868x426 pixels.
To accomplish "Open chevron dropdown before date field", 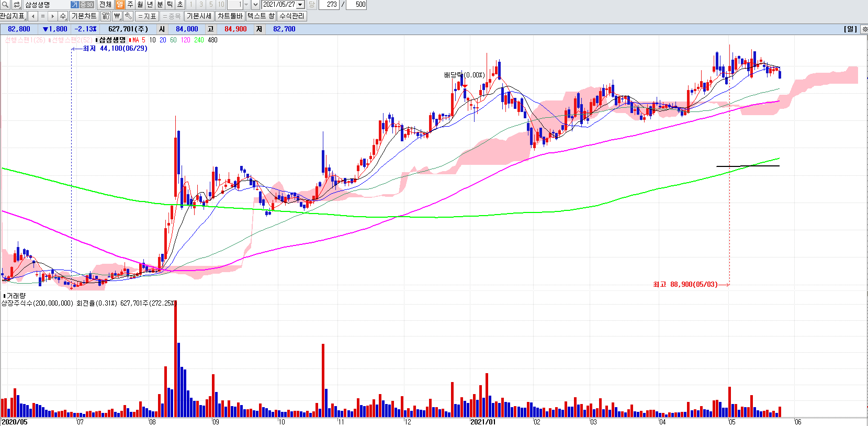I will pyautogui.click(x=256, y=5).
